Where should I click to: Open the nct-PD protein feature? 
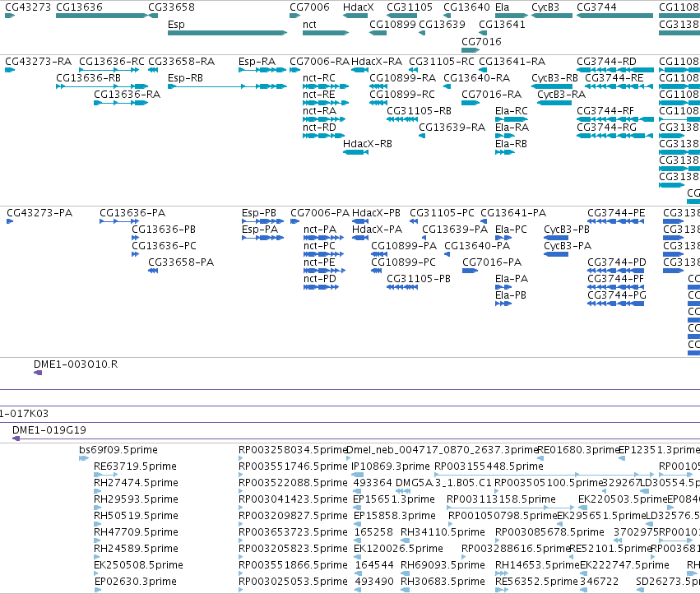click(x=321, y=287)
